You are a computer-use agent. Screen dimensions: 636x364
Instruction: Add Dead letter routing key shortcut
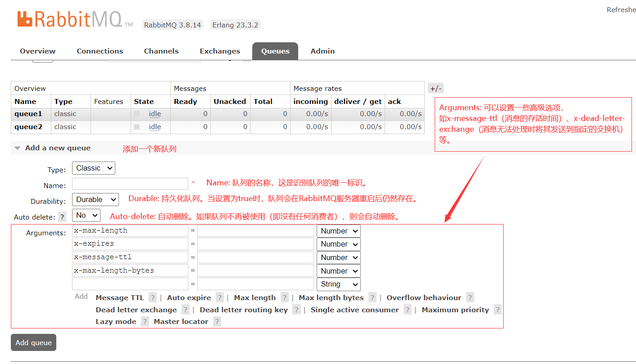244,310
